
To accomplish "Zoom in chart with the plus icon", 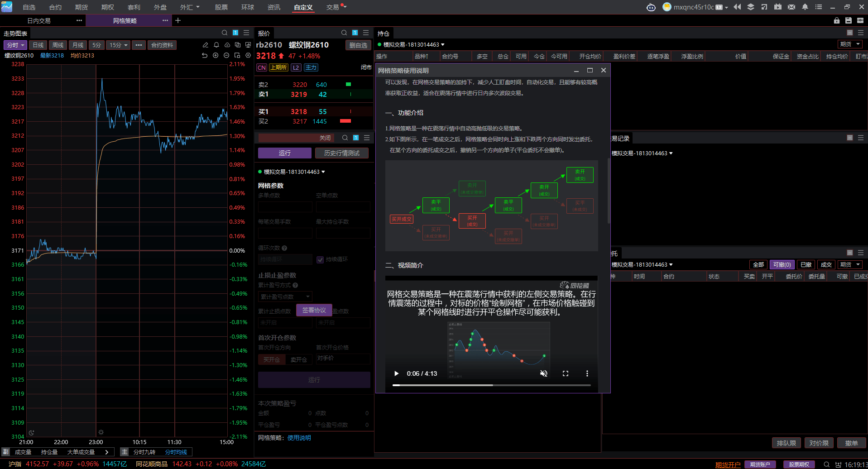I will coord(216,55).
